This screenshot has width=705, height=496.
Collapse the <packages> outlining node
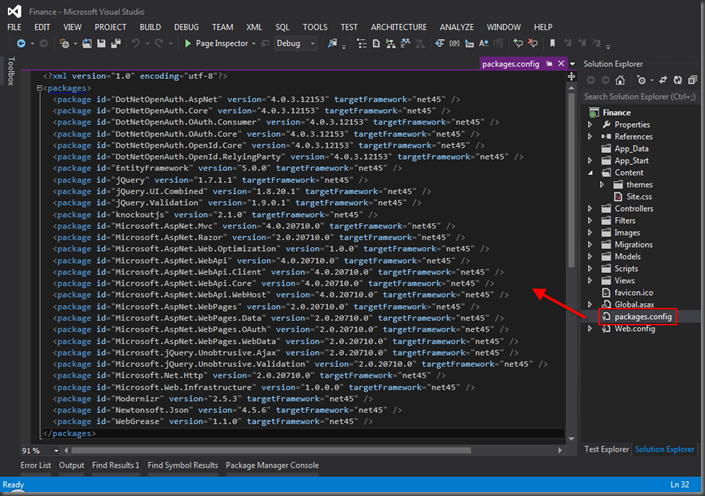tap(40, 88)
